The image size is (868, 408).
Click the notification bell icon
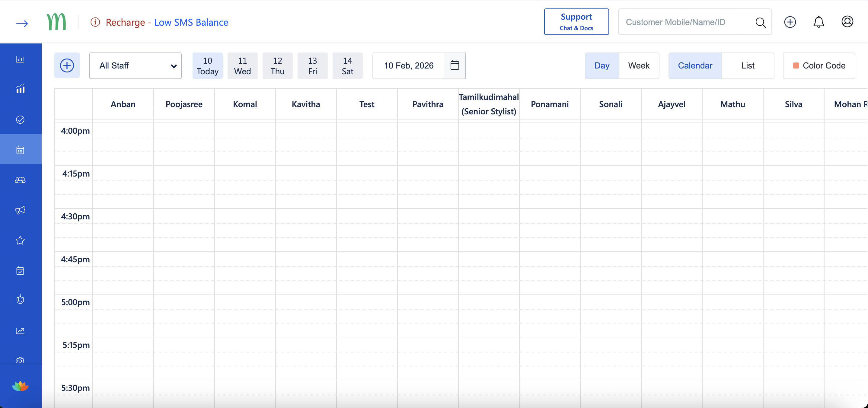[819, 22]
